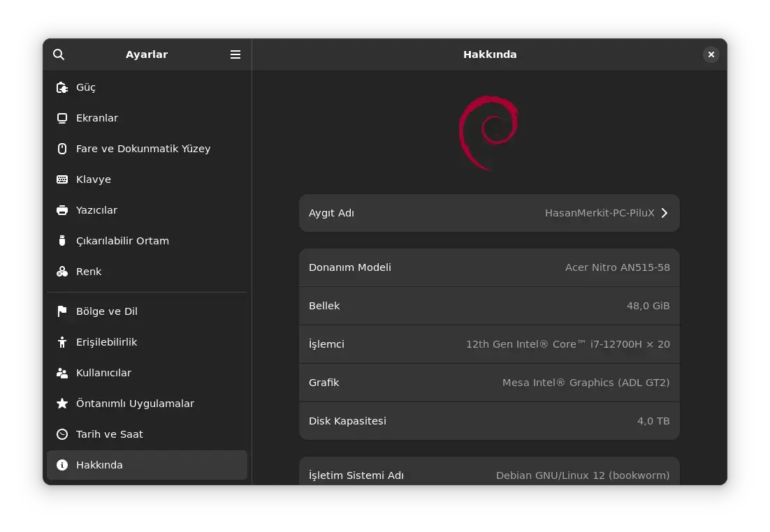
Task: Open the settings search magnifier icon
Action: click(59, 54)
